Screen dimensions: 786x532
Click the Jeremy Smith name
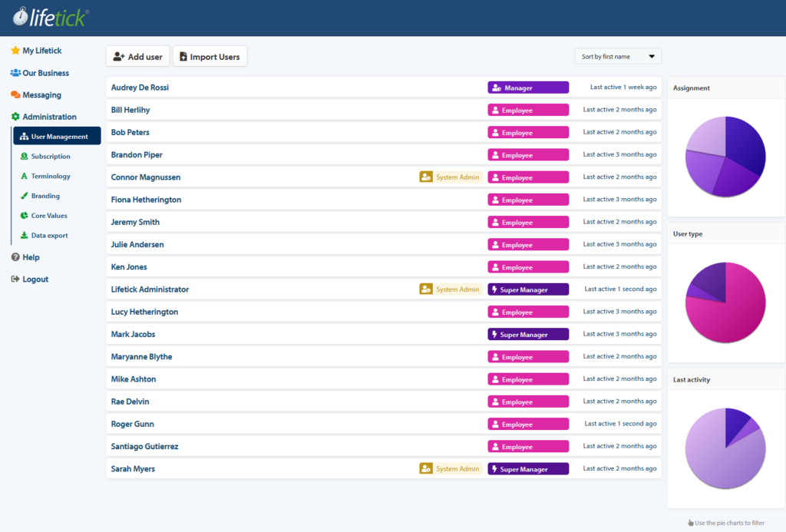click(x=135, y=222)
